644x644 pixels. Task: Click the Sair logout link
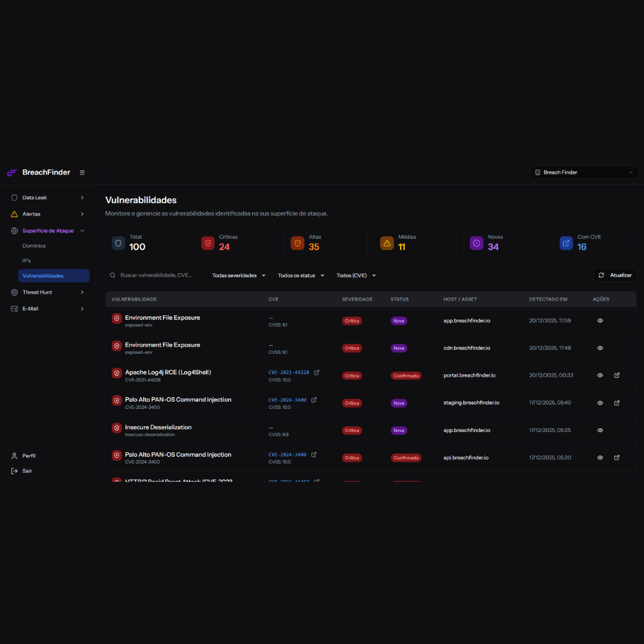(27, 471)
